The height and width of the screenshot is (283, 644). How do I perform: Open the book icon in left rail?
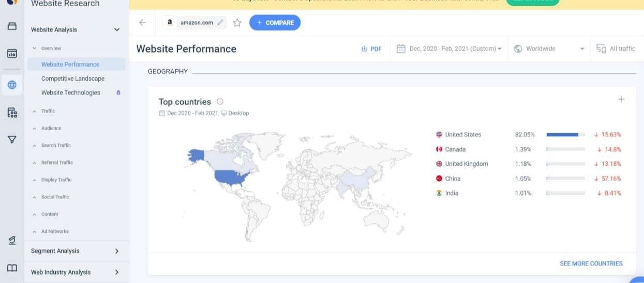pos(12,268)
